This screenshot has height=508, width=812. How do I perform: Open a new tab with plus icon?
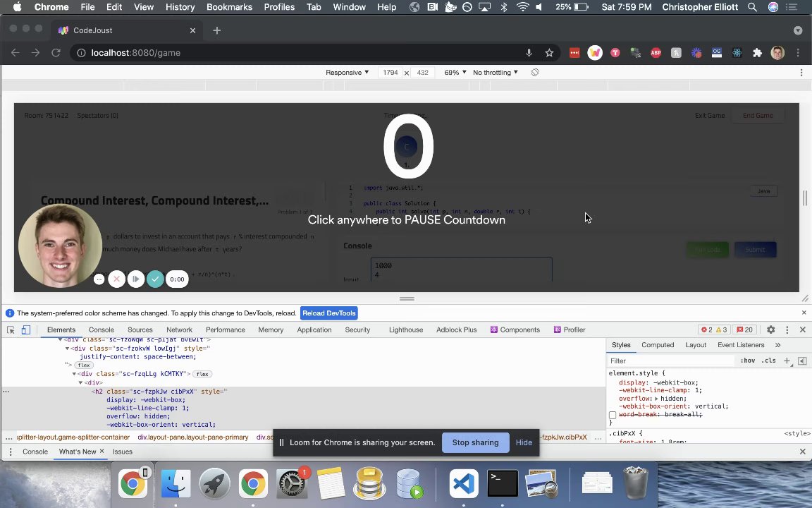[x=217, y=30]
